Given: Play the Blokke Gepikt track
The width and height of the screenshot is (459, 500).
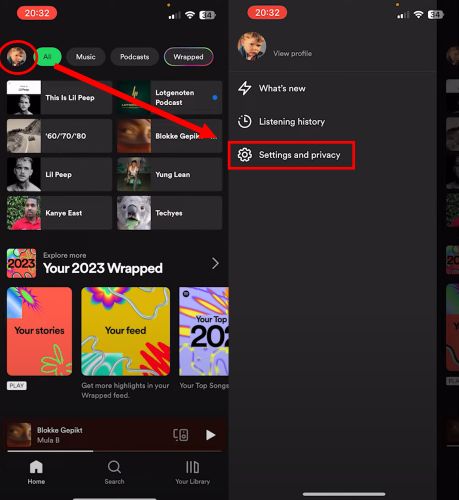Looking at the screenshot, I should (210, 435).
